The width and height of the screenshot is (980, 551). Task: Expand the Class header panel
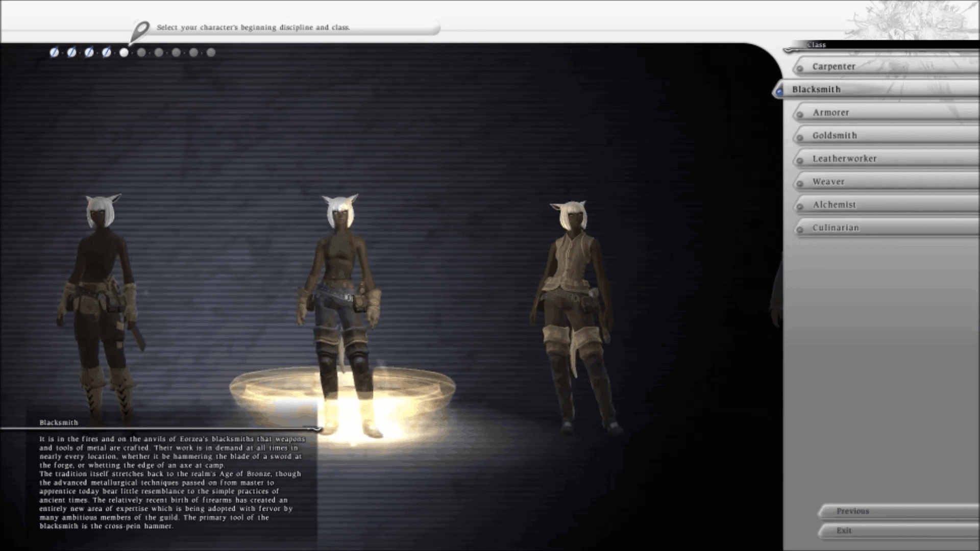[x=817, y=44]
